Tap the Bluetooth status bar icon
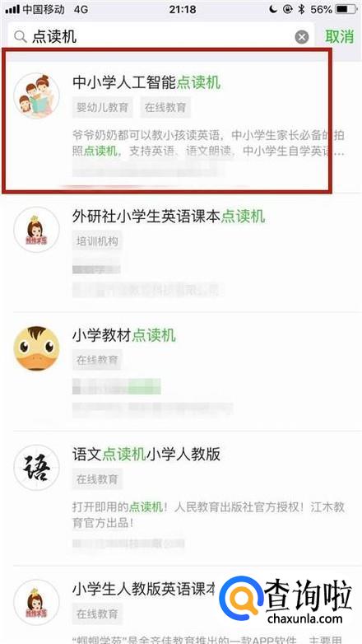The width and height of the screenshot is (362, 644). 302,9
